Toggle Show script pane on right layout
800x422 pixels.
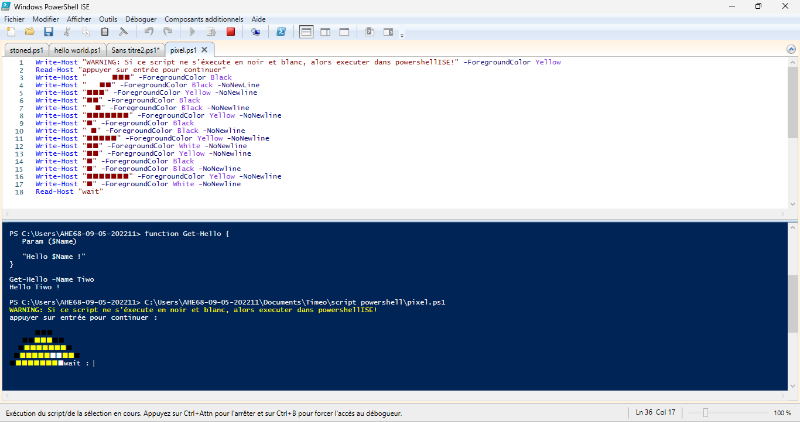(326, 32)
